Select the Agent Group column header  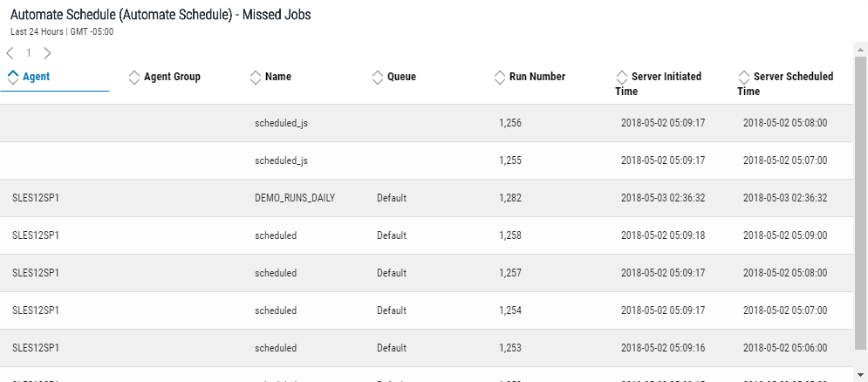172,77
